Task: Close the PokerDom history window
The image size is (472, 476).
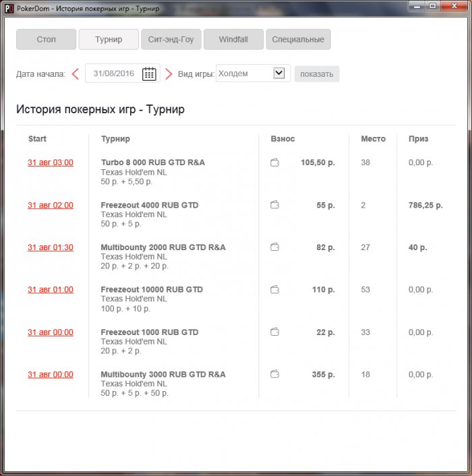Action: pos(454,6)
